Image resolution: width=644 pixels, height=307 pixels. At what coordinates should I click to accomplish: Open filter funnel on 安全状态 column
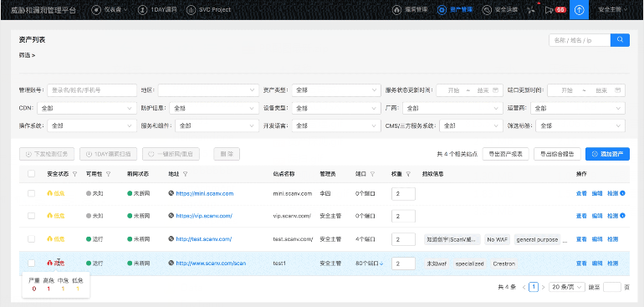click(74, 174)
